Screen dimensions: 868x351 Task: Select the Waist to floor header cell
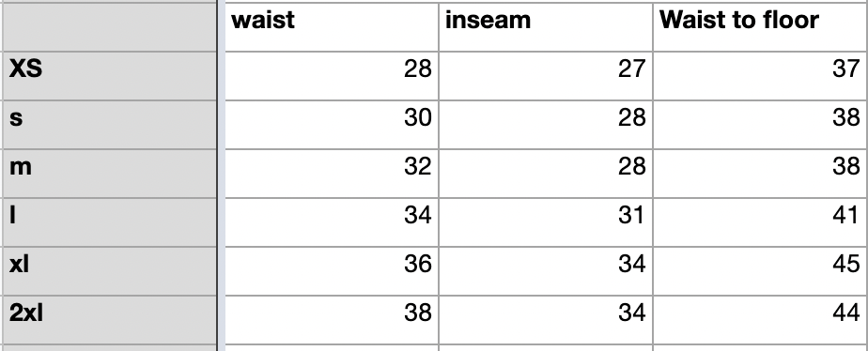[x=761, y=27]
